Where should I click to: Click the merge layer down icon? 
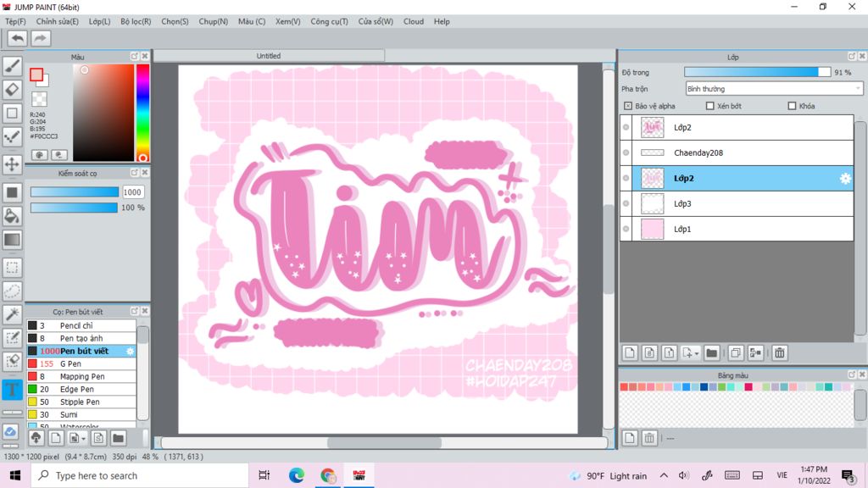point(755,352)
